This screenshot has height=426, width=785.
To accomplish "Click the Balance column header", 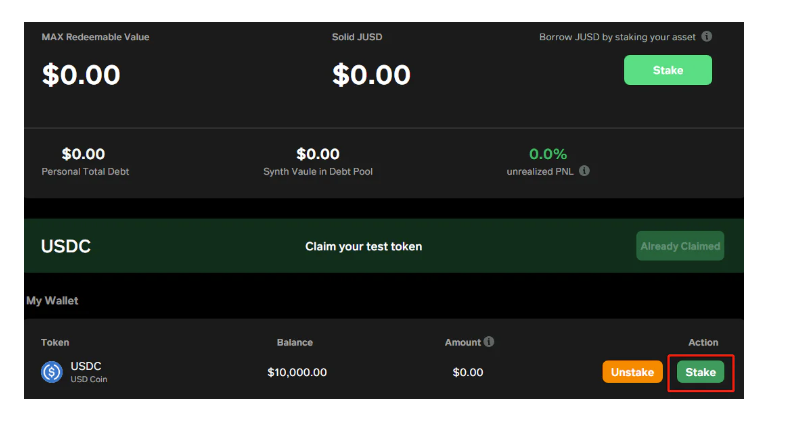I will click(295, 342).
